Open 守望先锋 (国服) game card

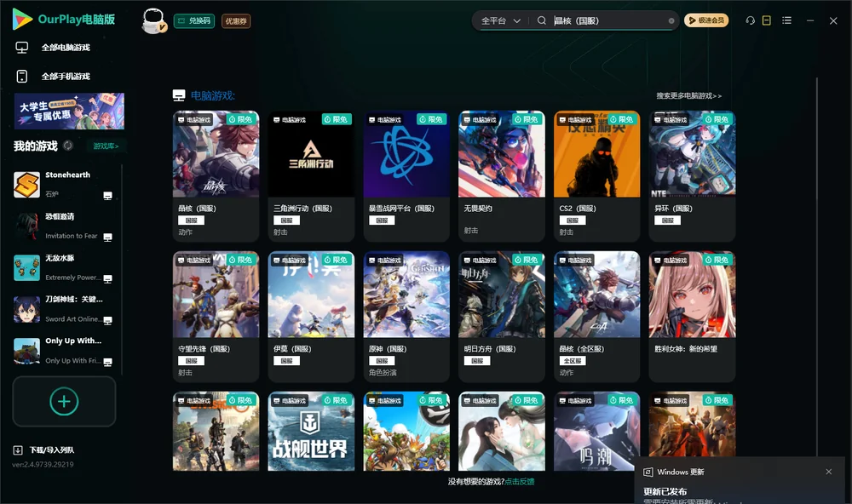point(216,317)
